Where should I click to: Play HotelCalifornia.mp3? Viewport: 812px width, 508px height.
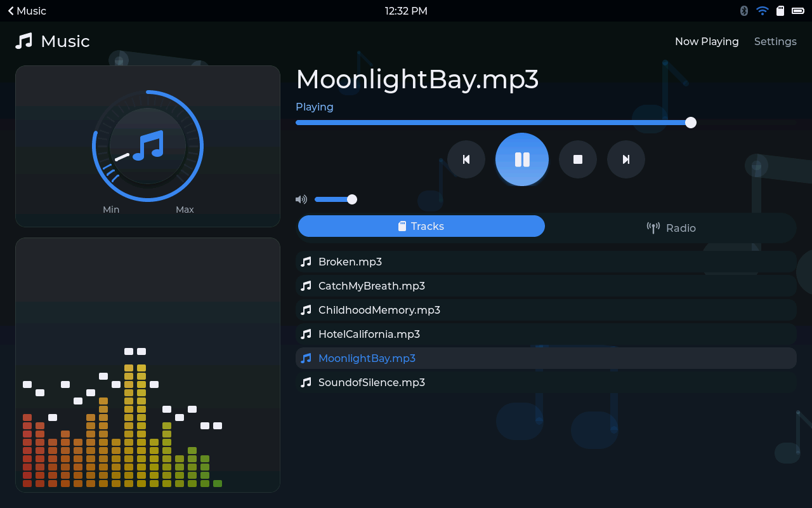546,334
